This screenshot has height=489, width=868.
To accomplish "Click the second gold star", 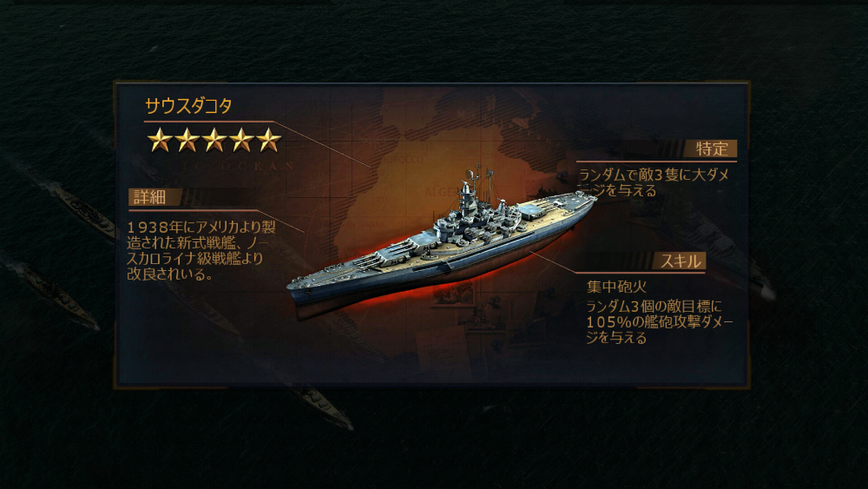I will coord(187,140).
